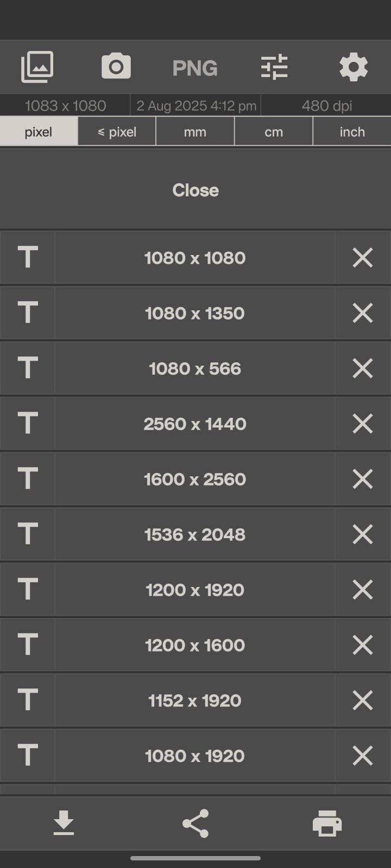The width and height of the screenshot is (391, 868).
Task: Select the pixel unit tab
Action: click(39, 132)
